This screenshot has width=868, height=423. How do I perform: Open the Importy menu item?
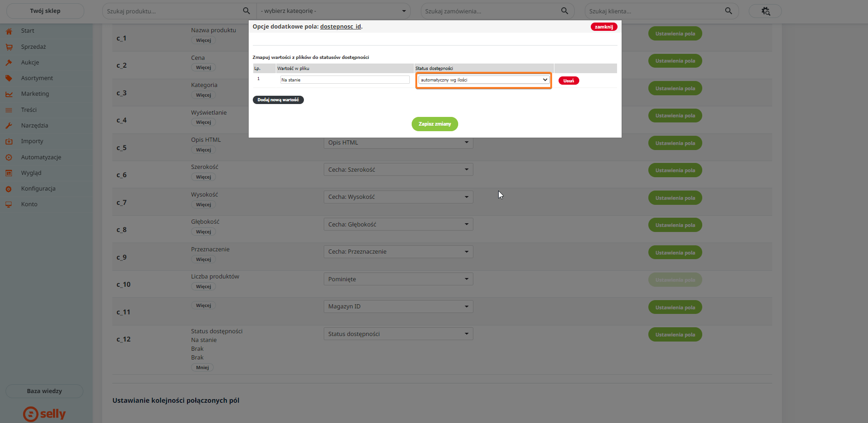(x=32, y=141)
